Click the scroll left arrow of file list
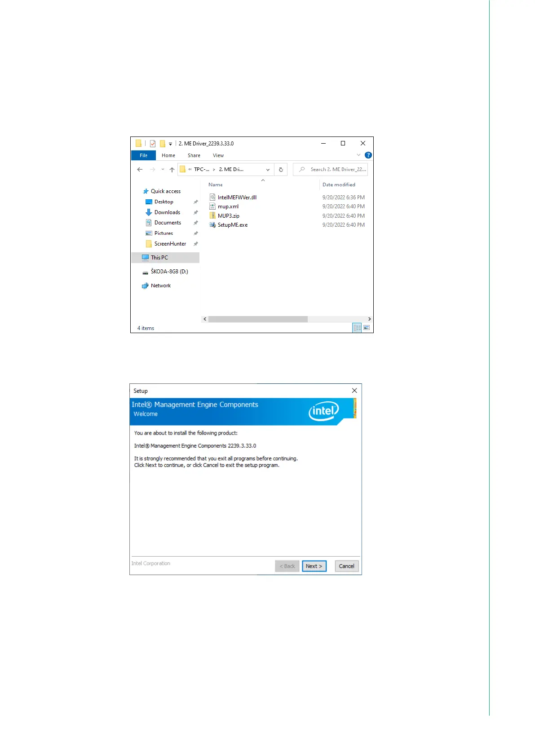Image resolution: width=535 pixels, height=756 pixels. pos(205,319)
